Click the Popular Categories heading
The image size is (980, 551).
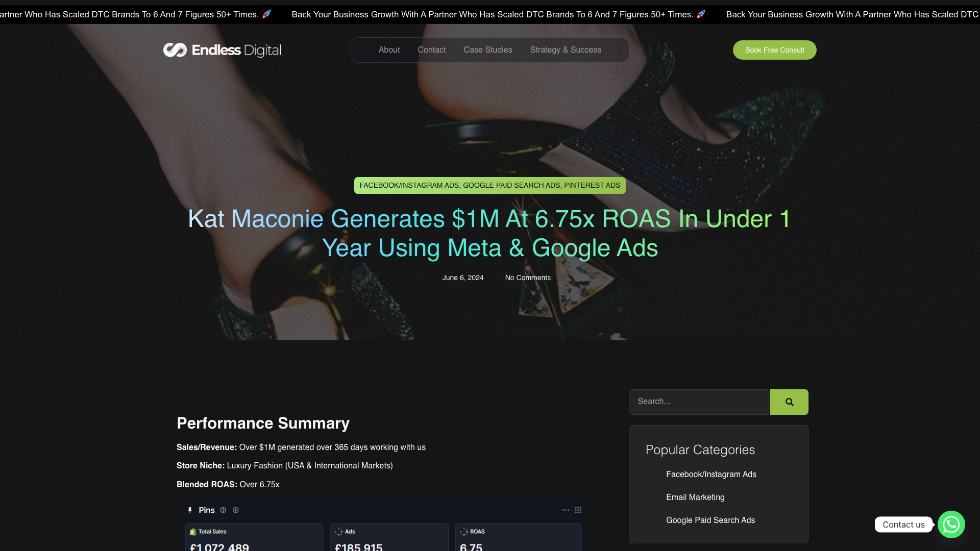pyautogui.click(x=700, y=450)
